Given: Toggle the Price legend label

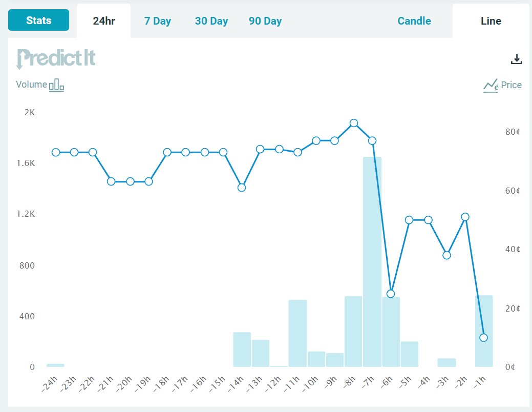Looking at the screenshot, I should pos(512,85).
